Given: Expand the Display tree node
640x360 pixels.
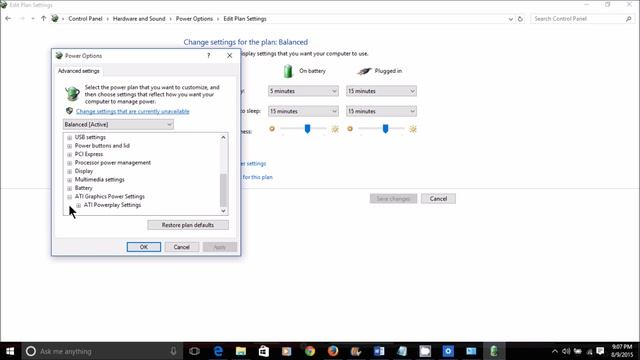Looking at the screenshot, I should click(x=69, y=171).
